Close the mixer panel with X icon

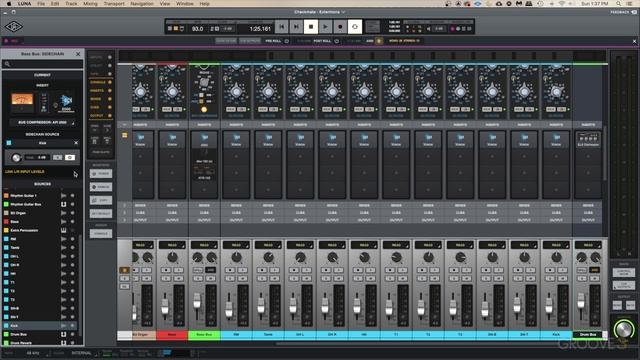click(x=634, y=41)
